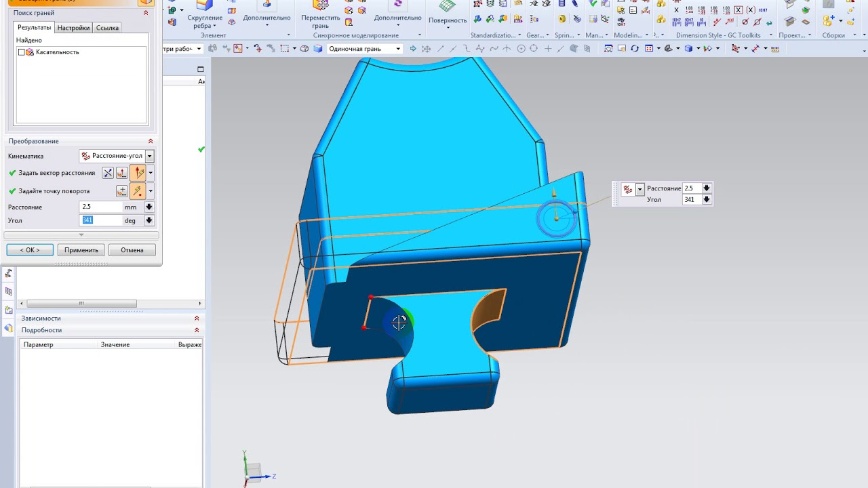Open the Поверхность tool icon
868x488 pixels.
(x=448, y=7)
